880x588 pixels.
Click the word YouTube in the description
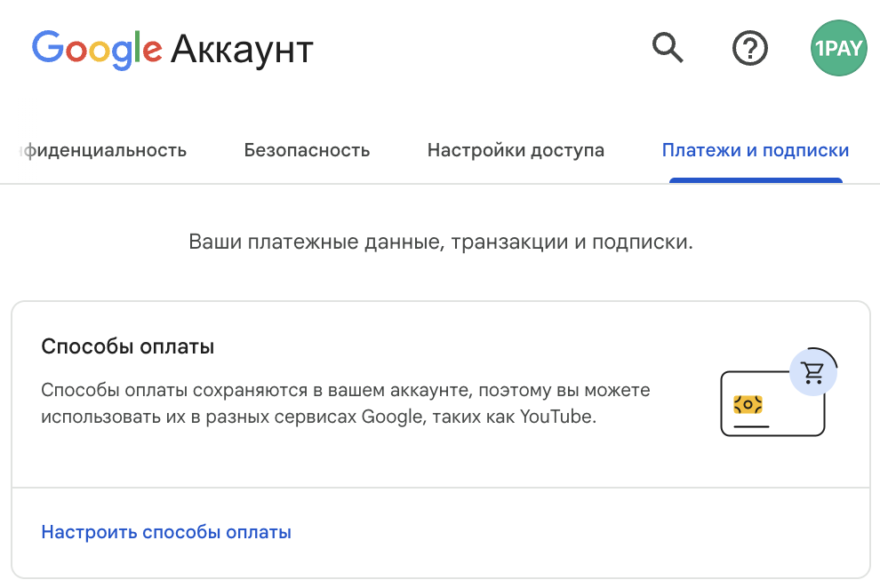(555, 416)
